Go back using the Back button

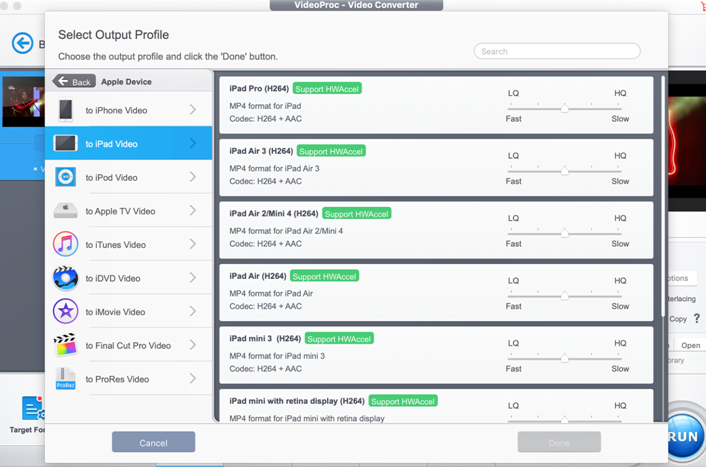[x=74, y=82]
